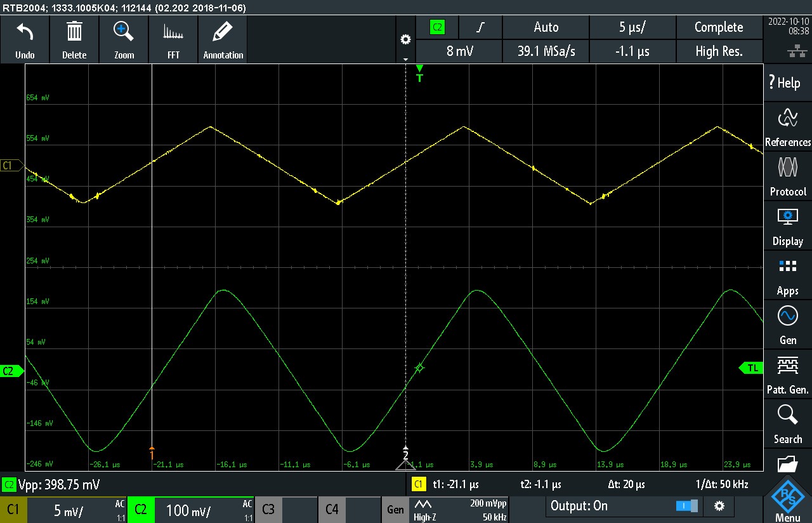Click the C1 cursor source badge
Screen dimensions: 812x523
[418, 484]
